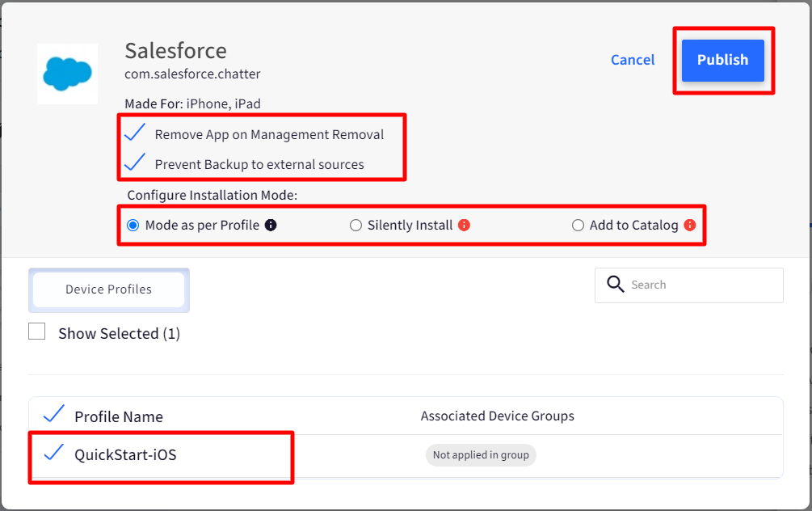Choose the Silently Install radio option

tap(356, 226)
